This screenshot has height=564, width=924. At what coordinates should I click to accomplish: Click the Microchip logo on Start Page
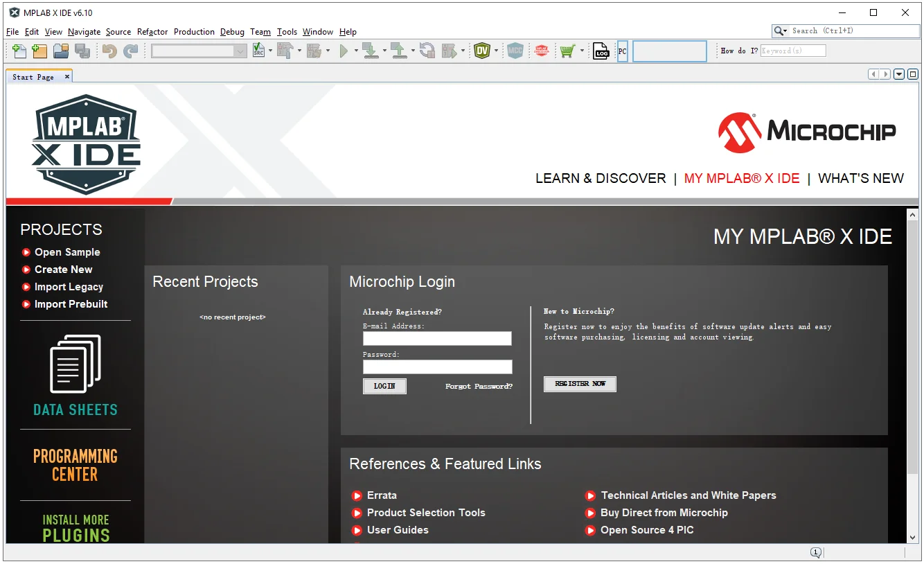[x=807, y=132]
